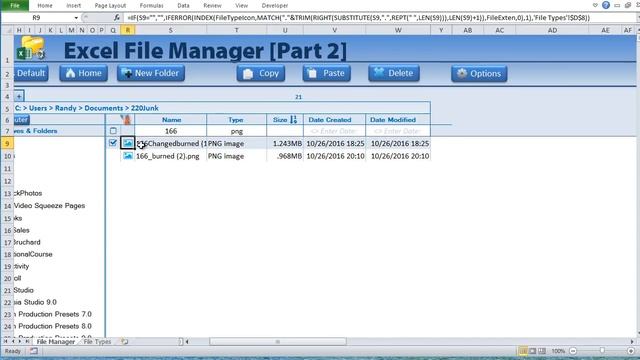Select the Studio 9.0 folder entry
640x360 pixels.
[x=35, y=302]
